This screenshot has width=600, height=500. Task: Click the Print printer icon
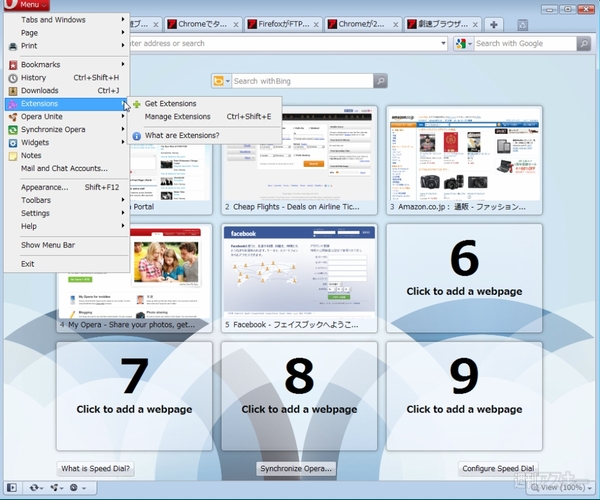coord(13,46)
